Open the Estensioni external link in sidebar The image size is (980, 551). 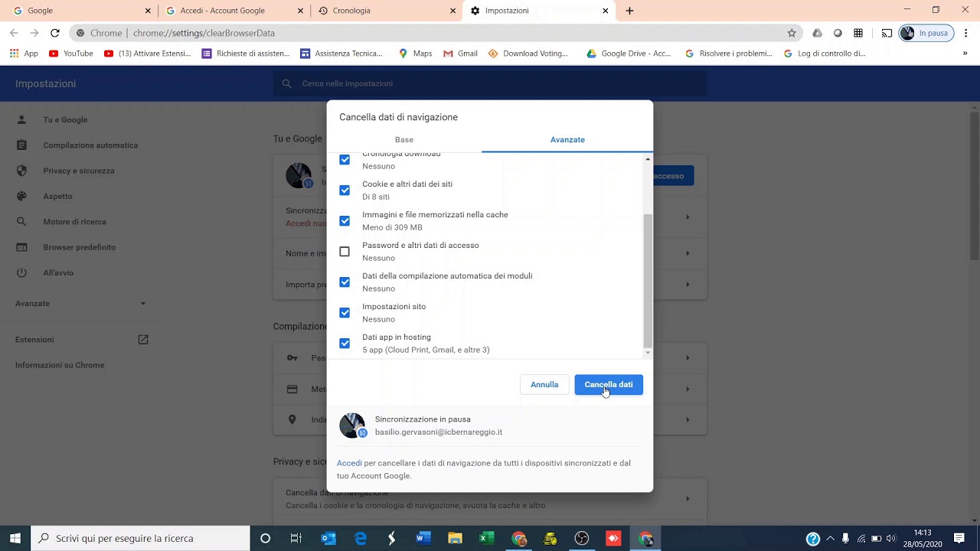pyautogui.click(x=143, y=339)
